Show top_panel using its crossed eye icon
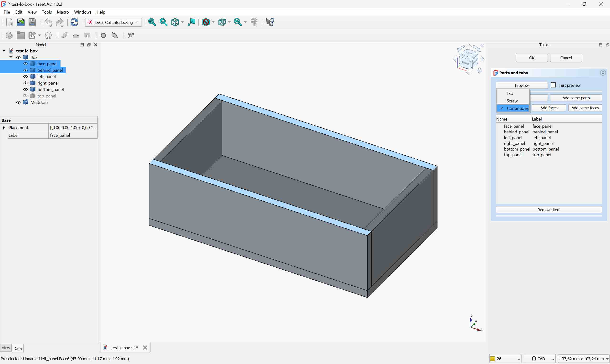 25,96
